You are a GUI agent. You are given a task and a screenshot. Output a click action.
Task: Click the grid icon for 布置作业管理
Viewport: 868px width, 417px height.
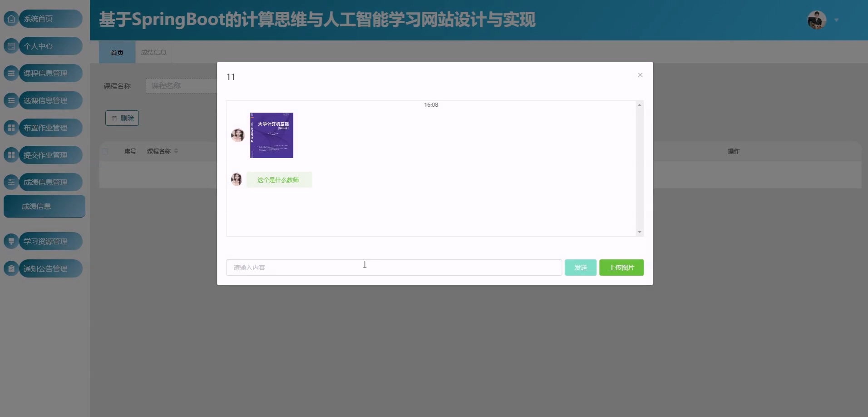pos(11,128)
